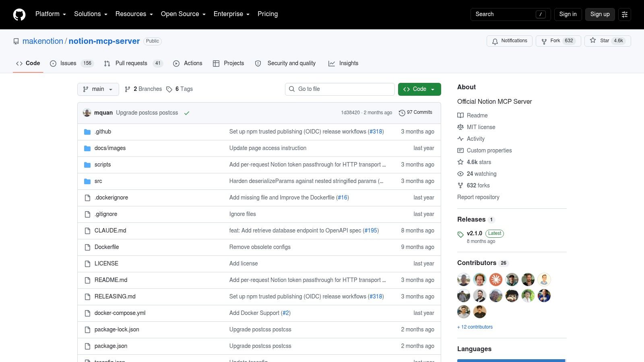This screenshot has height=362, width=644.
Task: Expand the Solutions menu
Action: (x=91, y=14)
